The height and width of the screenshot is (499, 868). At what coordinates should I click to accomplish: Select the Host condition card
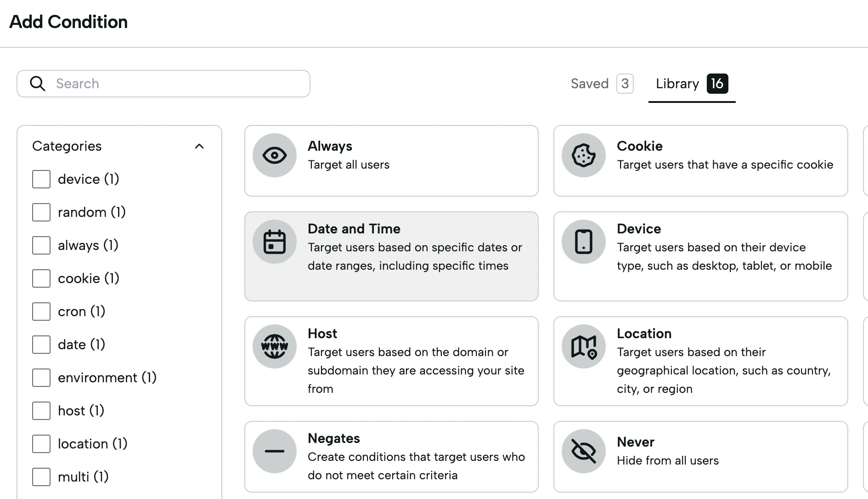(391, 361)
